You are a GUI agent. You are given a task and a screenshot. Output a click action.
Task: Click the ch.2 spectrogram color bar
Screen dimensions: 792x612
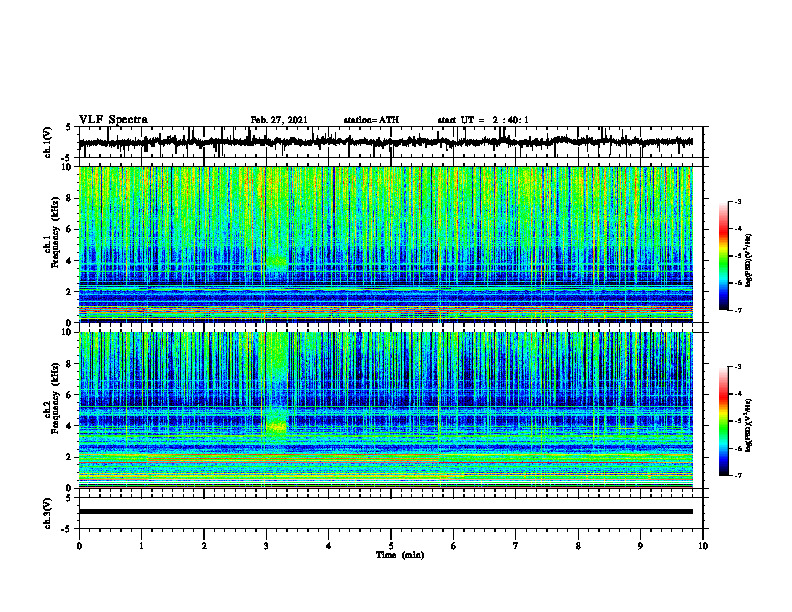(723, 421)
